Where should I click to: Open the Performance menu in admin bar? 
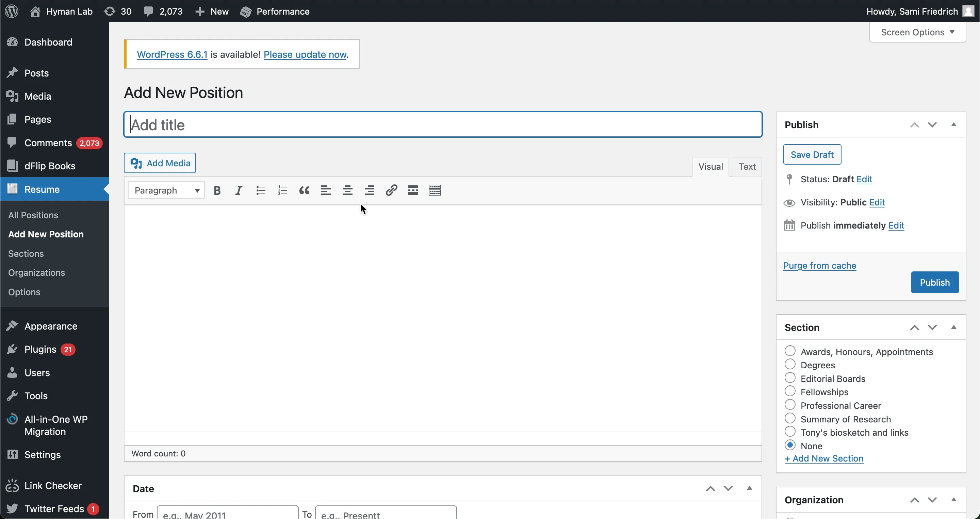[275, 12]
